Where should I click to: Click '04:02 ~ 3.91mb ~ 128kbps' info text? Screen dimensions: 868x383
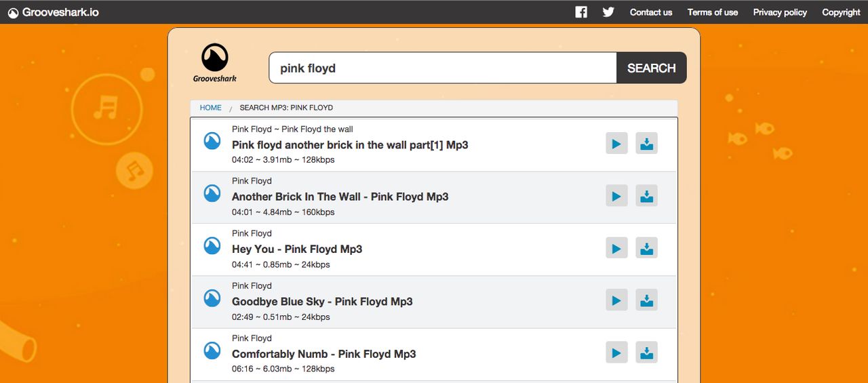click(283, 160)
